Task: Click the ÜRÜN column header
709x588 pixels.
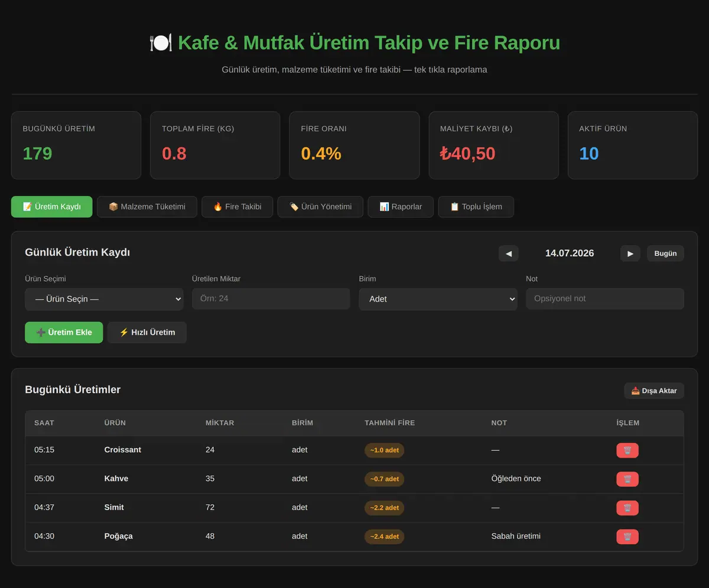Action: pos(115,423)
